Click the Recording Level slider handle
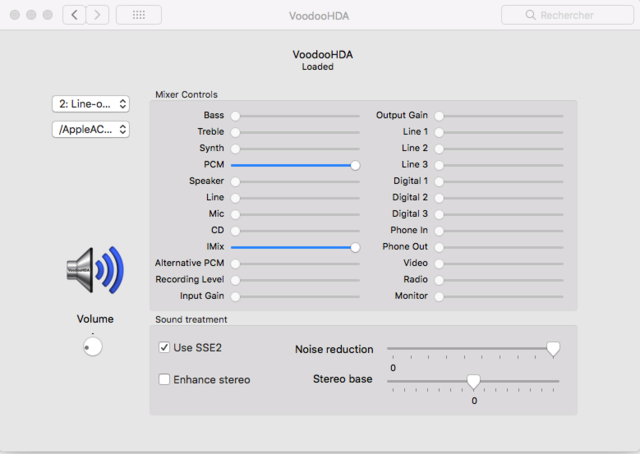The image size is (640, 454). pos(235,280)
